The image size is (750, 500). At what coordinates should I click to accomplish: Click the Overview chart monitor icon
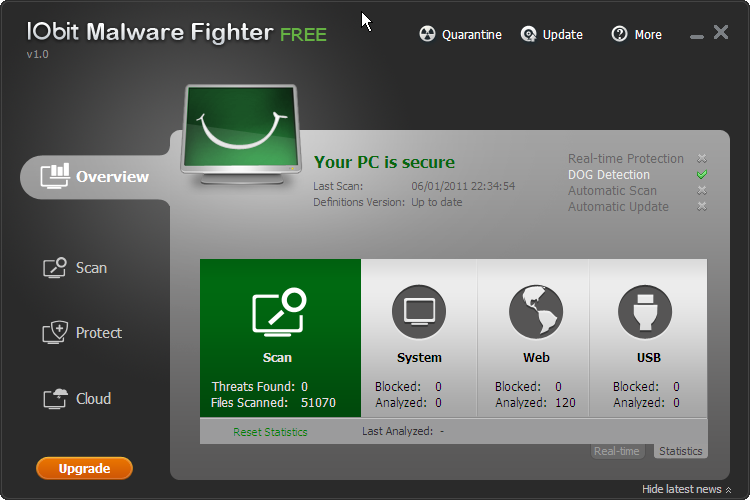click(55, 176)
